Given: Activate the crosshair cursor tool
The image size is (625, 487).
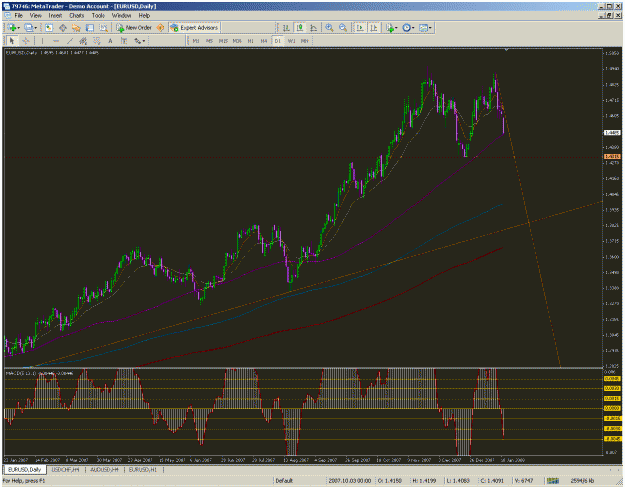Looking at the screenshot, I should (26, 41).
